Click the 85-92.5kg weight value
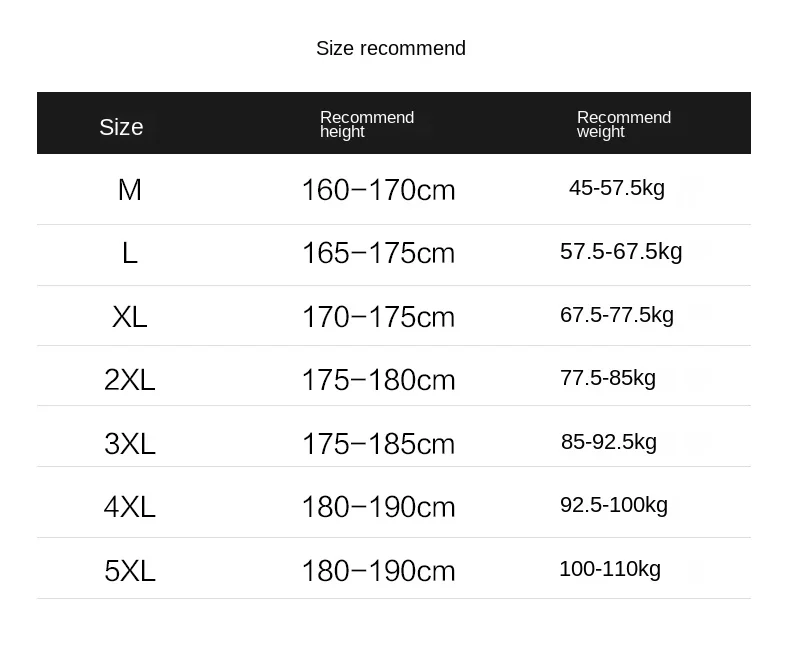The width and height of the screenshot is (790, 668). click(608, 441)
